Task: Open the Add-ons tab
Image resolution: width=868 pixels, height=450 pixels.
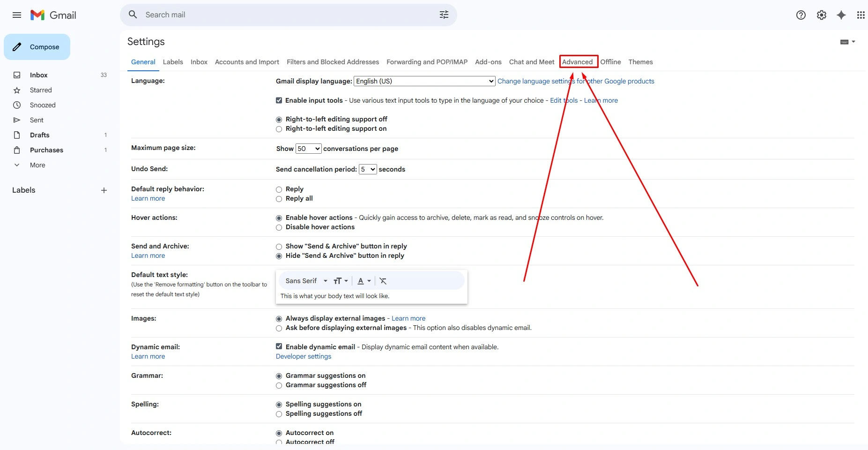Action: pos(488,62)
